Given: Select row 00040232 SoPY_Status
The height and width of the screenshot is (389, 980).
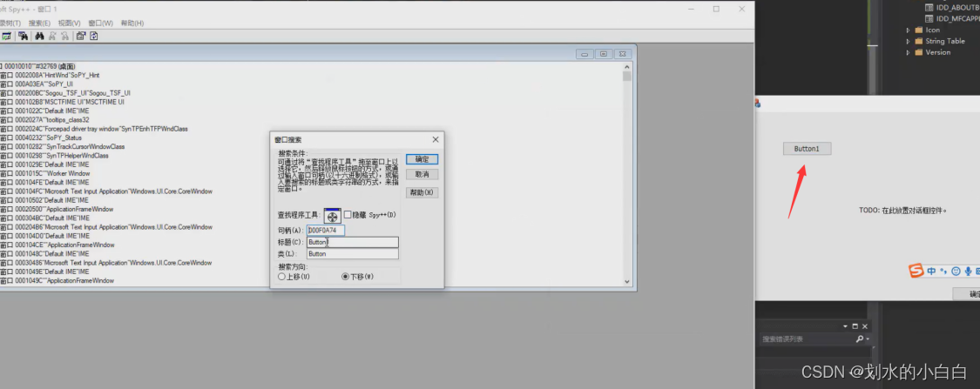Looking at the screenshot, I should tap(41, 138).
